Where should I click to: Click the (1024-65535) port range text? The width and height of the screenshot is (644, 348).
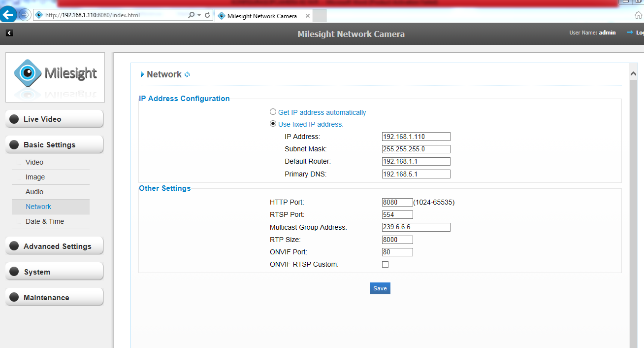434,202
